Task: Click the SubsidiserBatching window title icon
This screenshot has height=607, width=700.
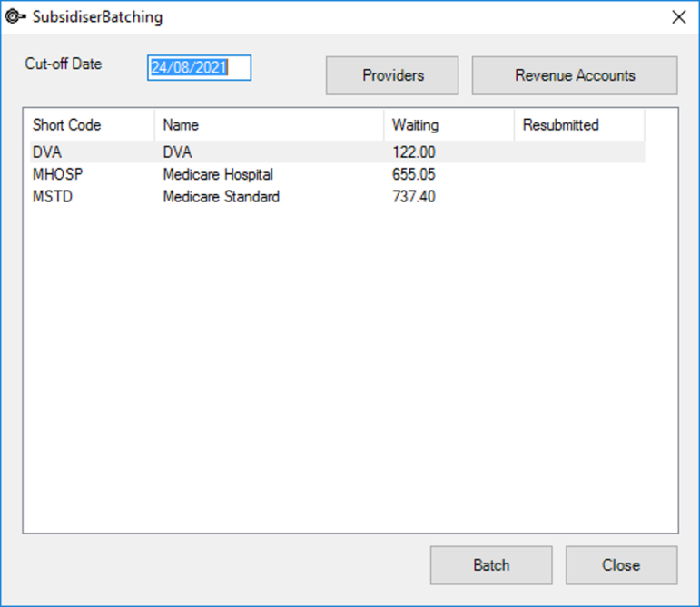Action: [x=15, y=17]
